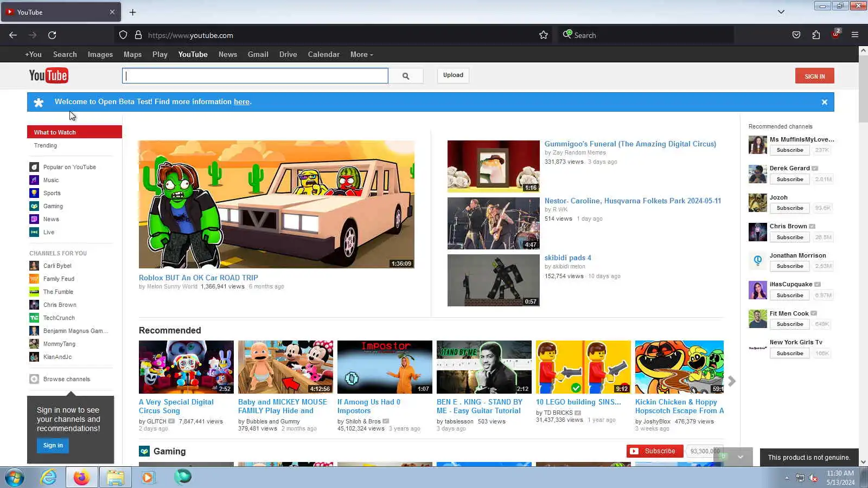Expand the gray chevron beside Gaming subscriber count
Screen dimensions: 868x488
(x=741, y=457)
